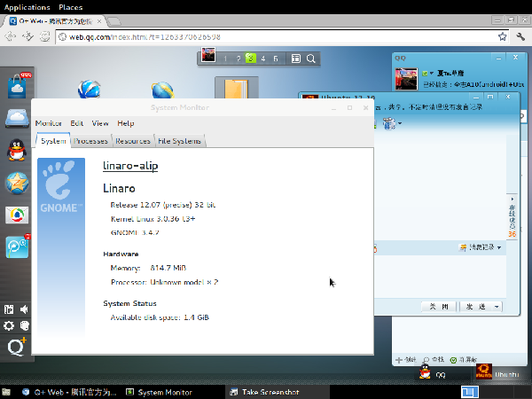Switch to desktop page 4
Image resolution: width=532 pixels, height=399 pixels.
tap(263, 59)
